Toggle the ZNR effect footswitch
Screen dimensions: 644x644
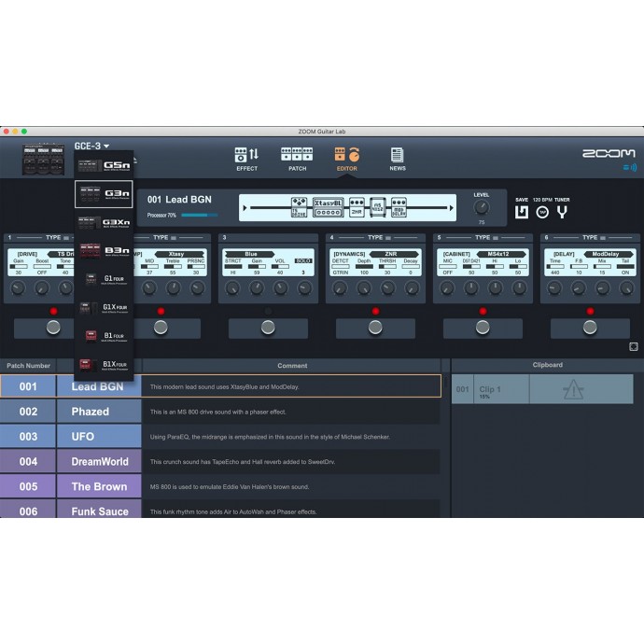pos(375,328)
